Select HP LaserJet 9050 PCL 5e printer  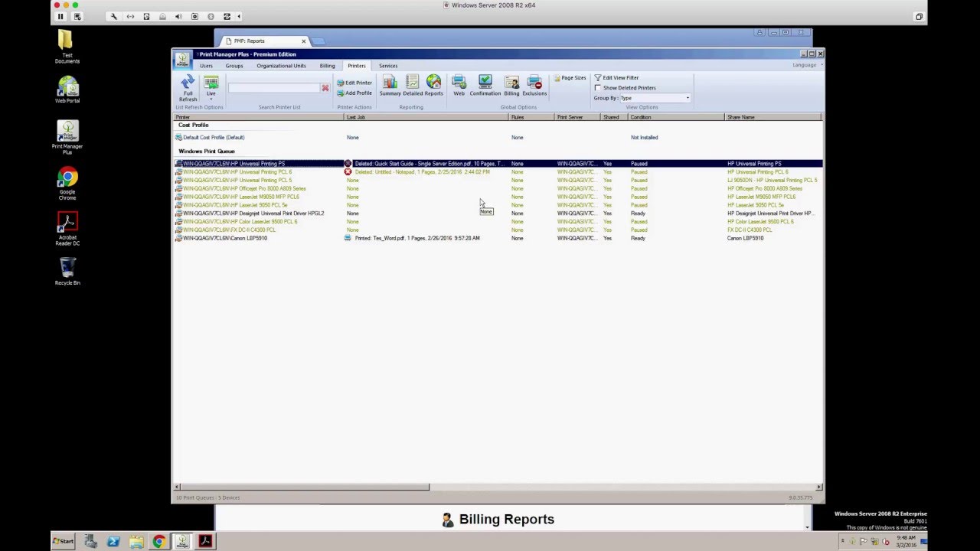pos(498,205)
